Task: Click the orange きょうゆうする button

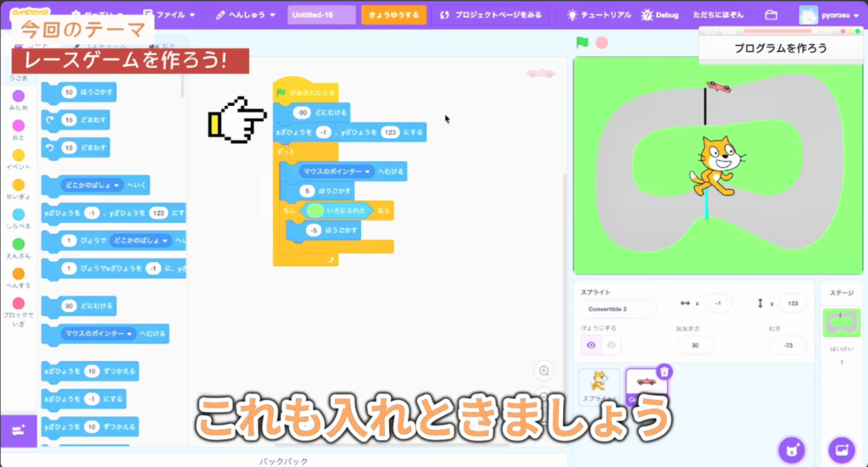Action: 393,15
